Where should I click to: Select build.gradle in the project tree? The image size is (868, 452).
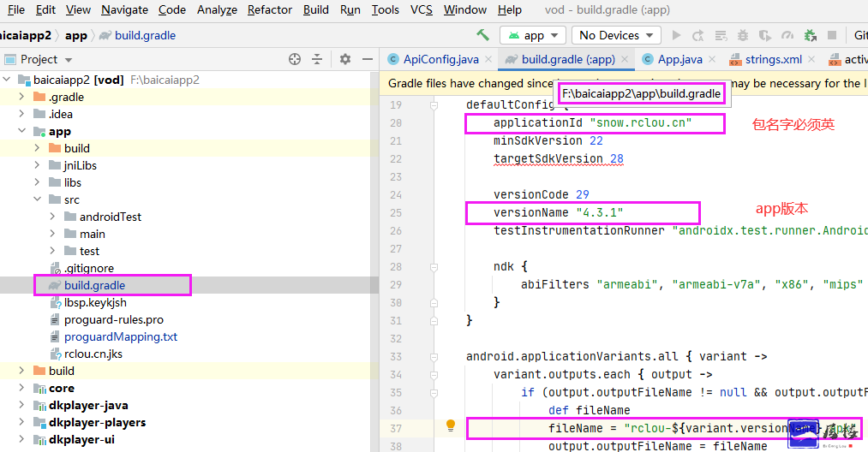(x=94, y=285)
